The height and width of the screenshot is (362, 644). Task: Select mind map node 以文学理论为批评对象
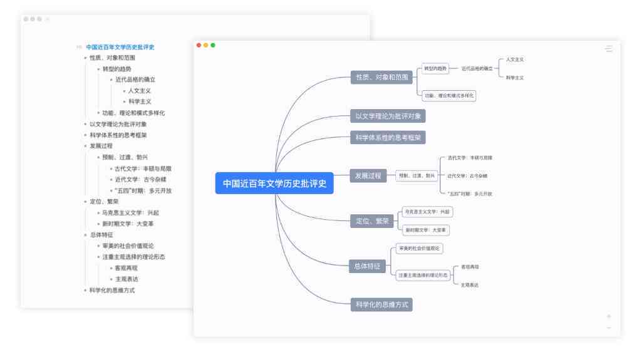388,116
